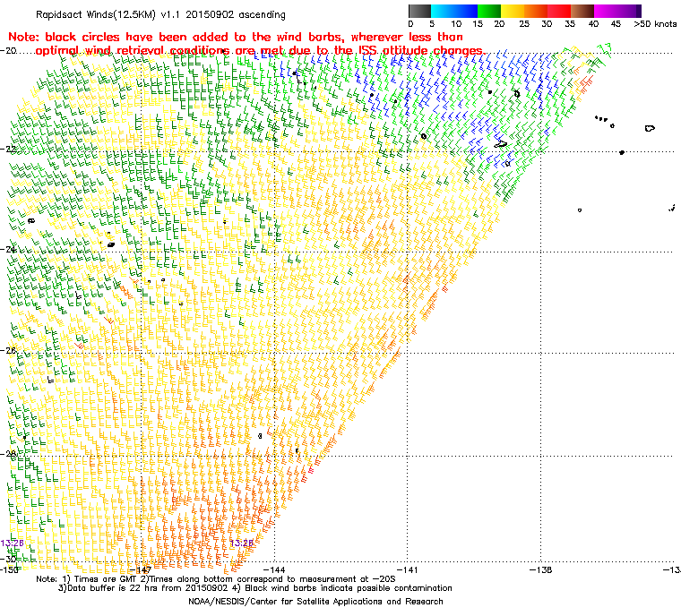Click the left purple 13:26 time label

coord(13,543)
